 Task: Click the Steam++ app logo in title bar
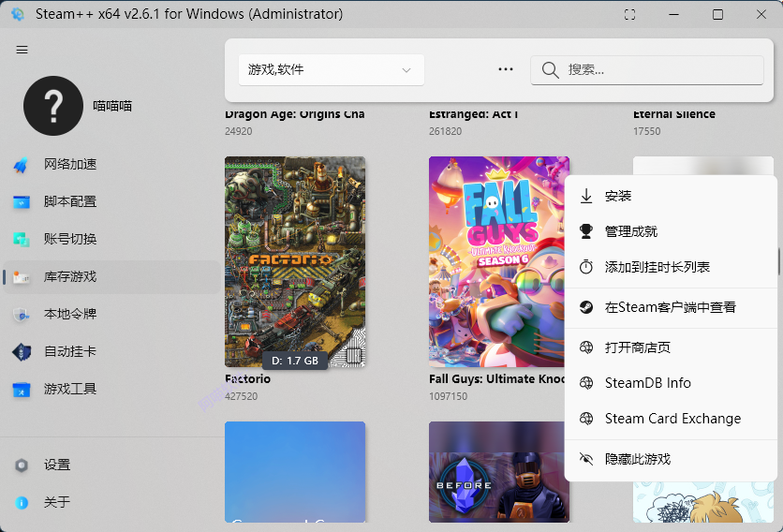18,14
